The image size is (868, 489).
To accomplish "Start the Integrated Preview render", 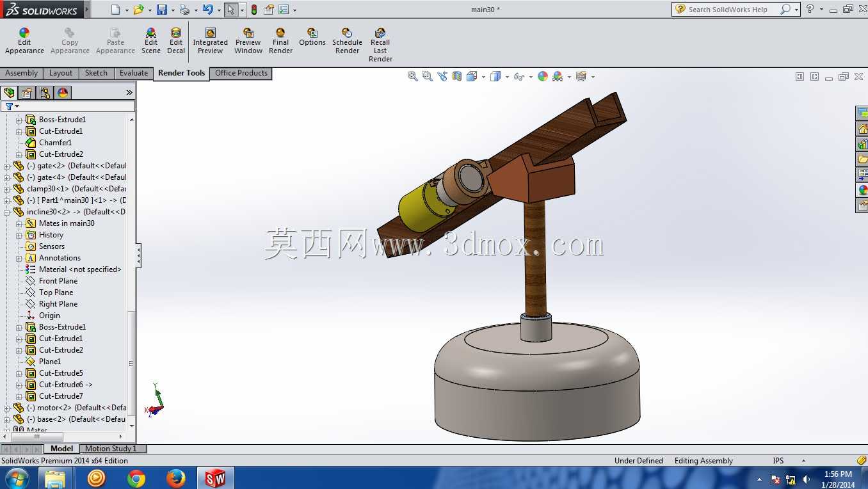I will coord(210,41).
